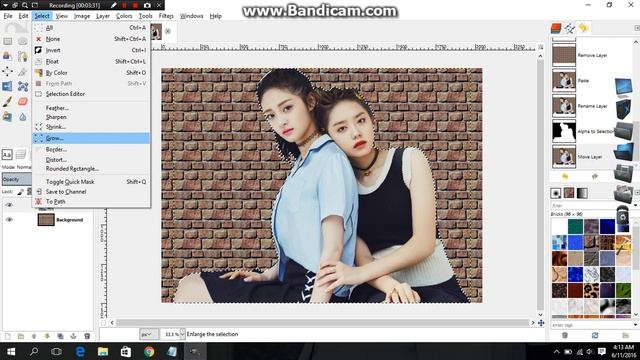
Task: Select the Paintbrush tool
Action: click(7, 102)
